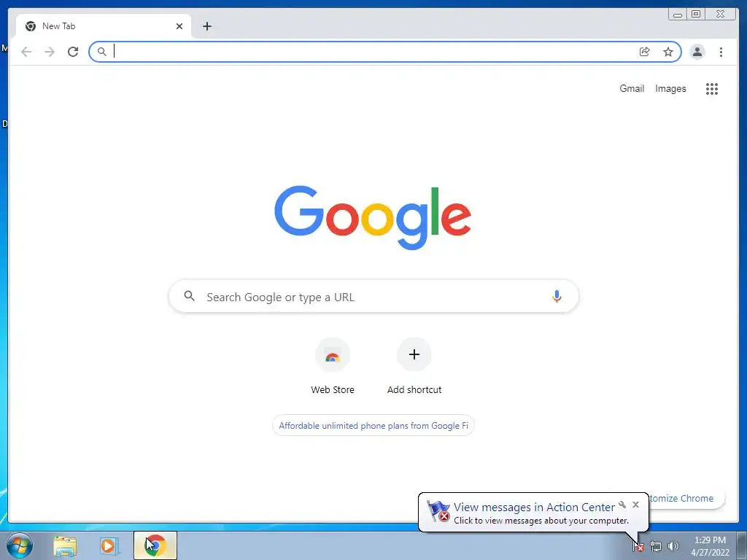The width and height of the screenshot is (747, 560).
Task: Bookmark this tab with the star icon
Action: coord(668,52)
